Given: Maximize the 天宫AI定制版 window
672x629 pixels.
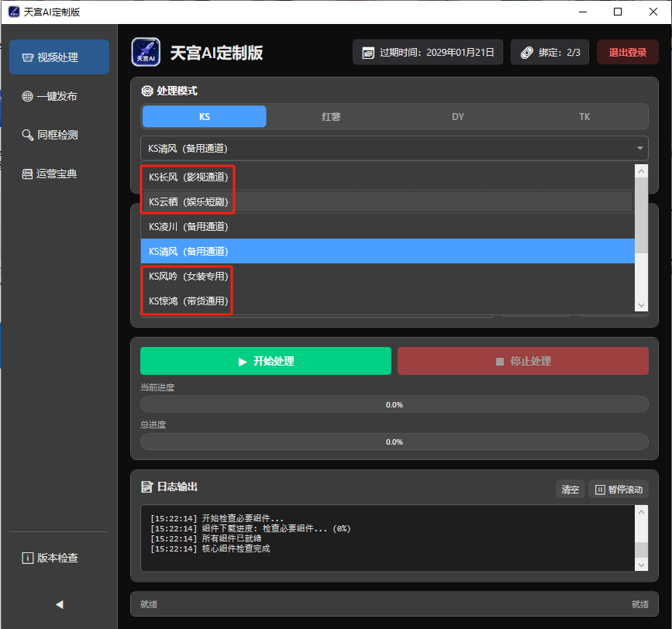Looking at the screenshot, I should tap(618, 12).
